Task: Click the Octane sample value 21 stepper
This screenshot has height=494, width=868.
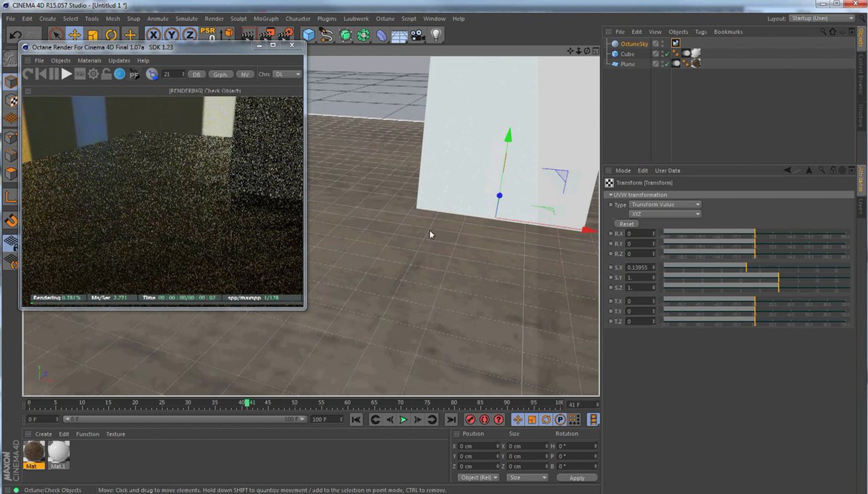Action: [x=183, y=74]
